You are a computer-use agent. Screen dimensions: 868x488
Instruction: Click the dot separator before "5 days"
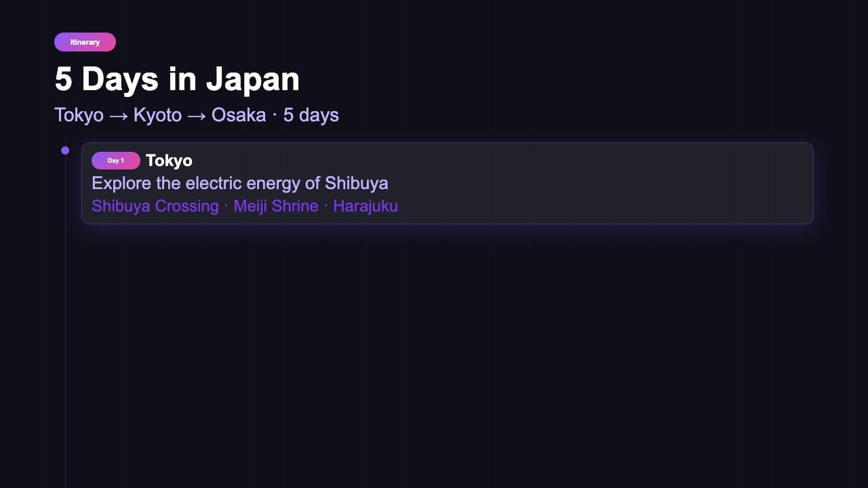pos(275,115)
